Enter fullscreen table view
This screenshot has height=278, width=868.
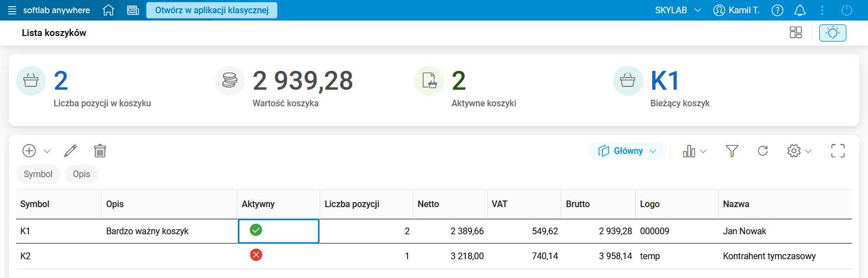point(837,151)
